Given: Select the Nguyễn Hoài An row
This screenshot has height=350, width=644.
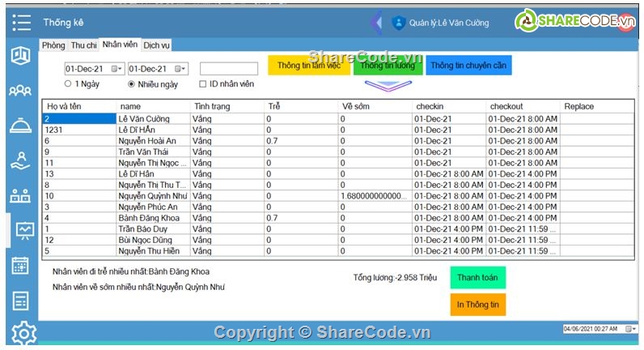Looking at the screenshot, I should tap(338, 141).
